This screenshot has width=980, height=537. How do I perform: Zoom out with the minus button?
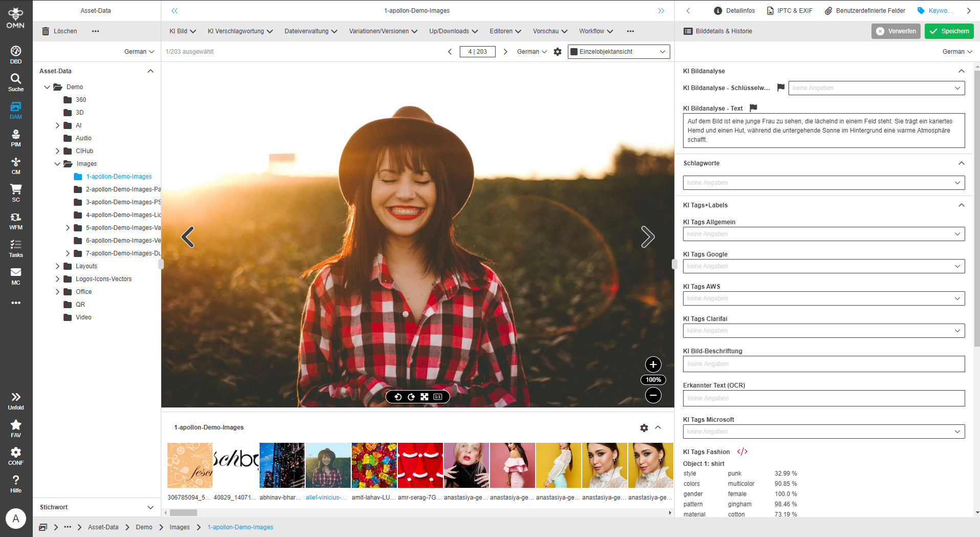click(653, 395)
